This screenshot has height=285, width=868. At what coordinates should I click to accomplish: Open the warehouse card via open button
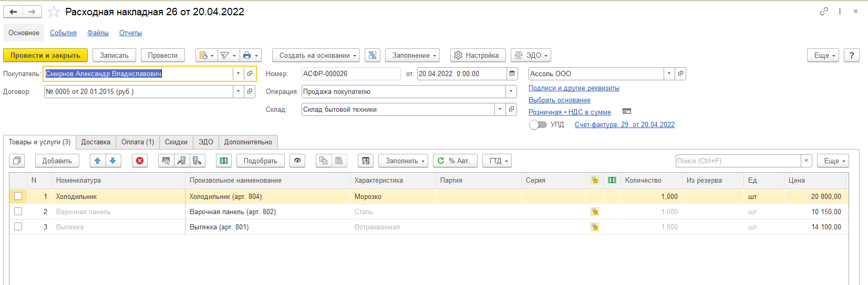click(511, 109)
